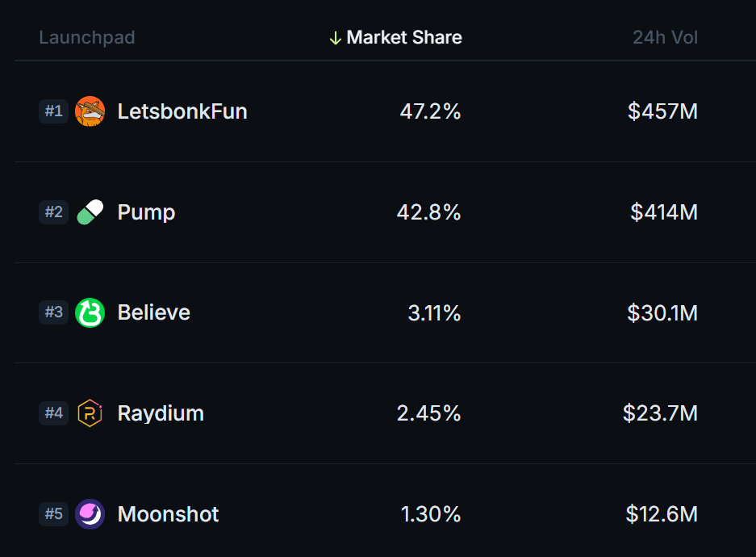Image resolution: width=756 pixels, height=557 pixels.
Task: Click the 47.2% market share value
Action: click(430, 111)
